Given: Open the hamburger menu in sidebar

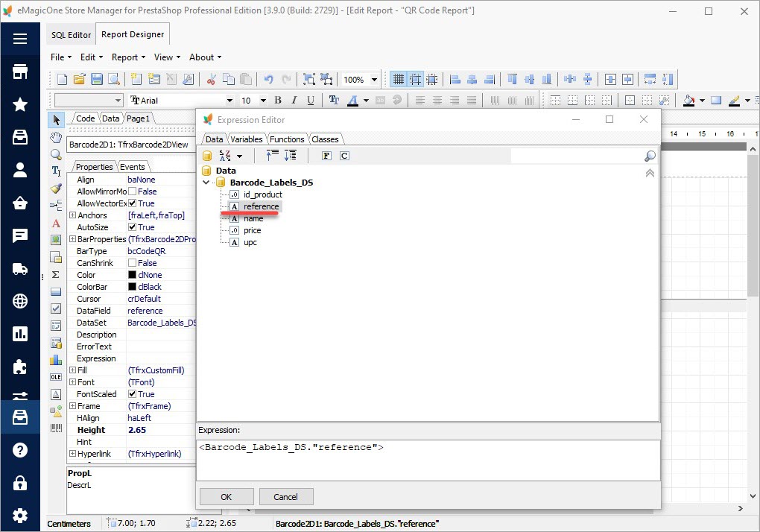Looking at the screenshot, I should click(x=20, y=38).
